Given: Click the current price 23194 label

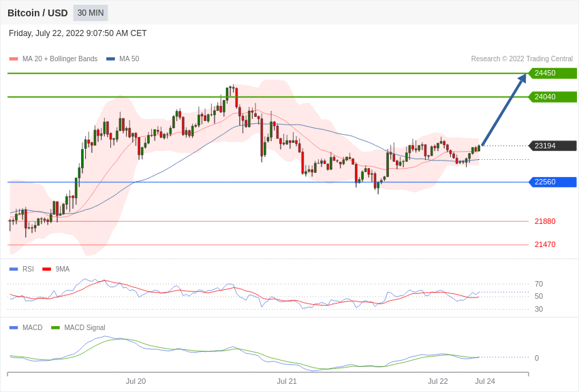Looking at the screenshot, I should 552,146.
